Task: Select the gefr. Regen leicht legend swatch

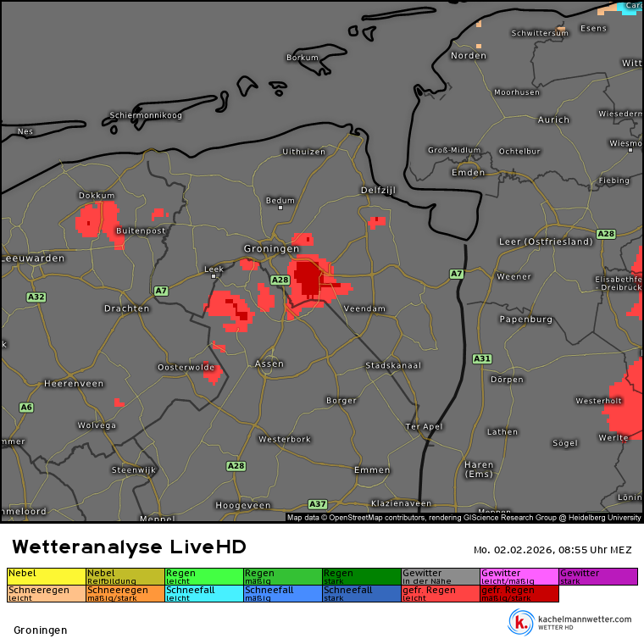Action: click(x=441, y=593)
